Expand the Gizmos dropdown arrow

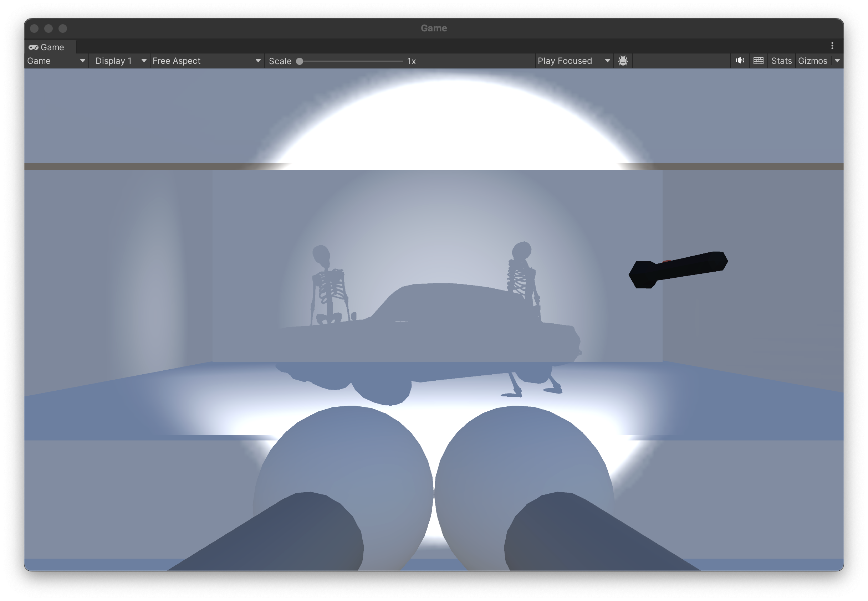pos(837,61)
